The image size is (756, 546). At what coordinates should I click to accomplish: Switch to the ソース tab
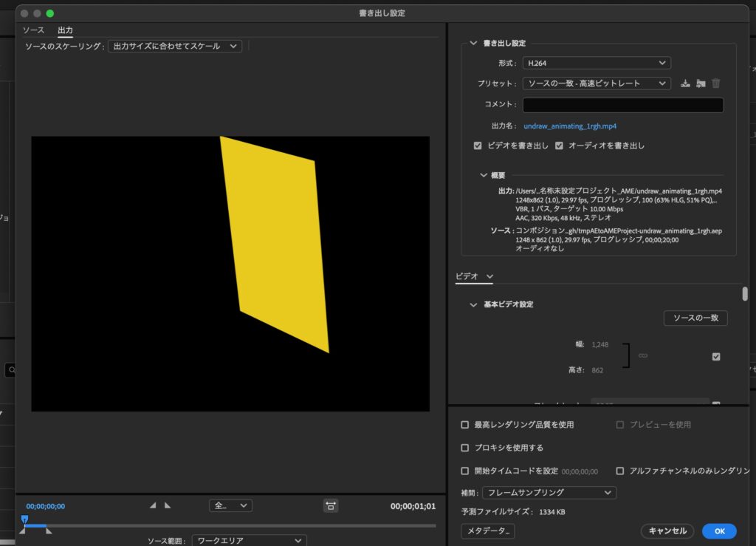point(33,30)
